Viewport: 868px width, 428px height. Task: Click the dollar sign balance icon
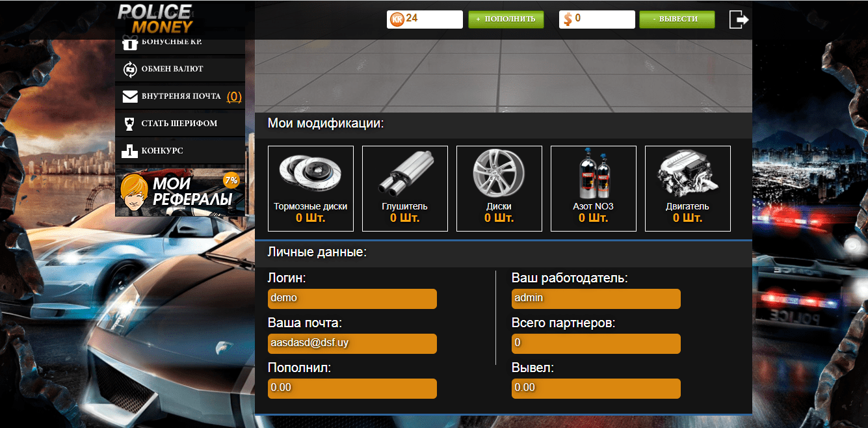tap(568, 20)
